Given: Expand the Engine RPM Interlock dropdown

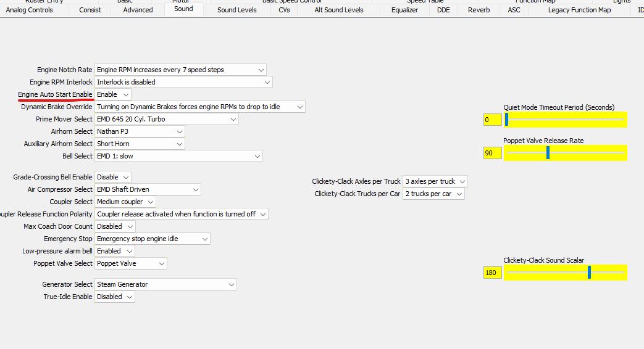Looking at the screenshot, I should click(x=183, y=82).
